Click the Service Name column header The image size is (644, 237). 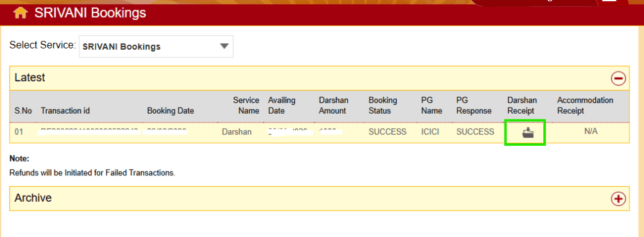tap(246, 106)
